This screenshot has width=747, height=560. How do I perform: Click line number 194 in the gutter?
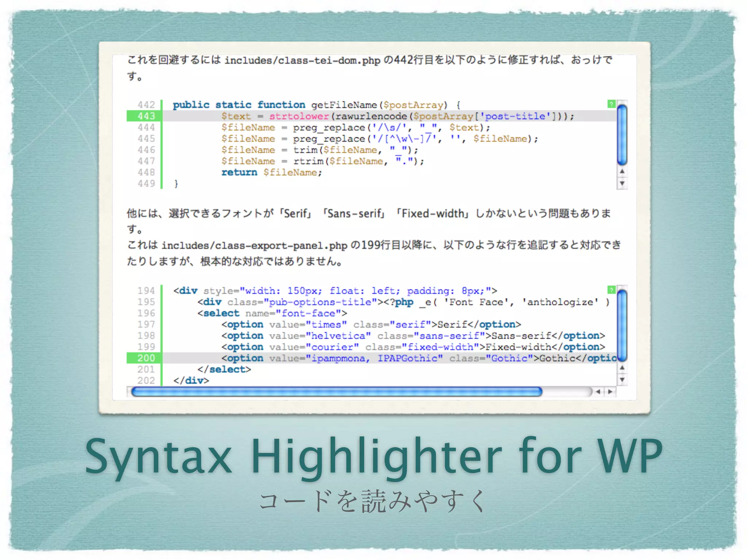pos(146,291)
